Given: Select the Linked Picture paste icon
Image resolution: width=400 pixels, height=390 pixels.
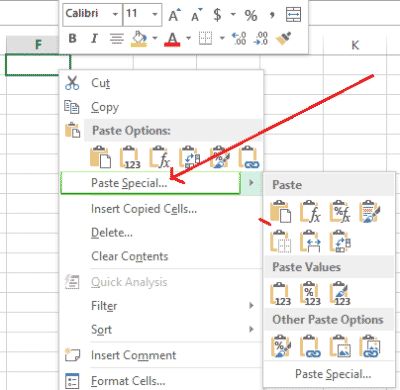Looking at the screenshot, I should point(369,347).
